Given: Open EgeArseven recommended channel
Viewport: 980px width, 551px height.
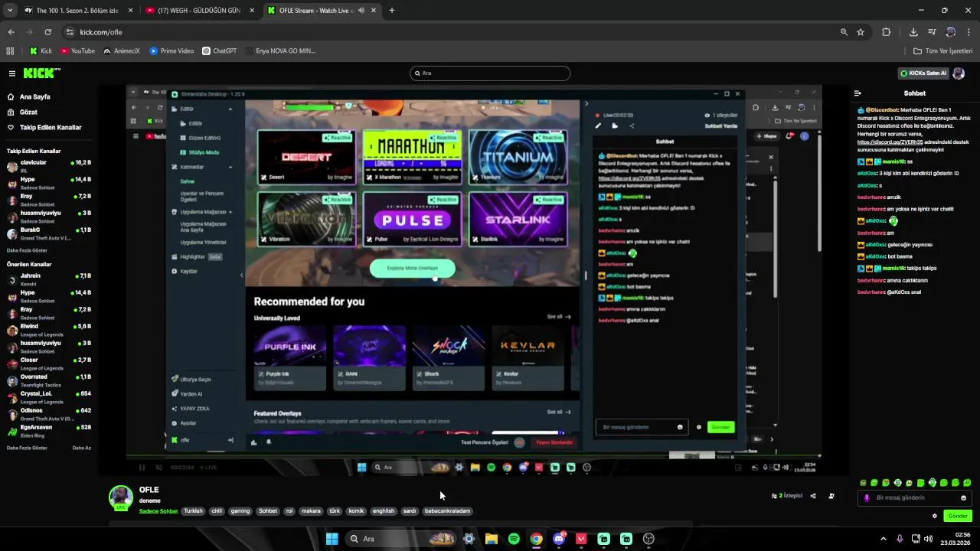Looking at the screenshot, I should [x=49, y=430].
